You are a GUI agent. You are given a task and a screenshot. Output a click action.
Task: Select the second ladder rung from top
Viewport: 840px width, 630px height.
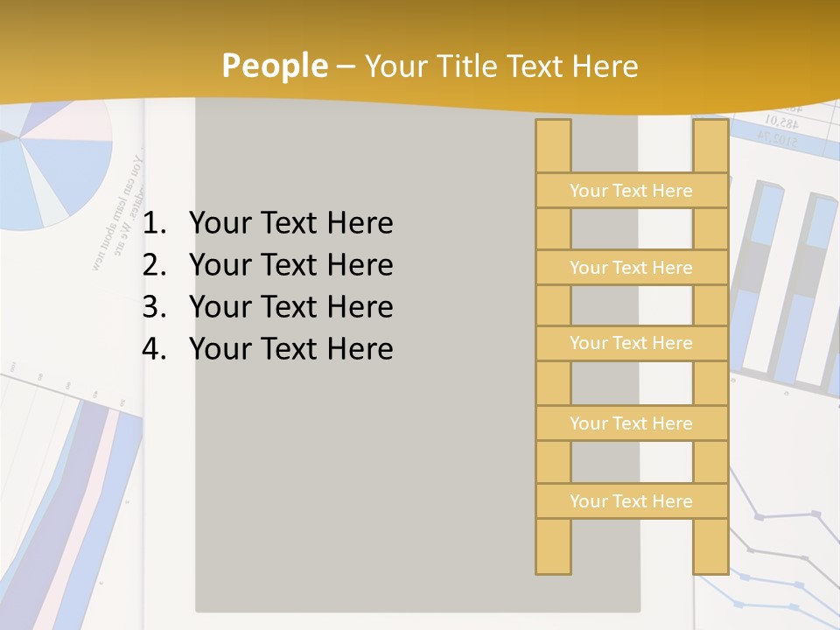point(631,268)
